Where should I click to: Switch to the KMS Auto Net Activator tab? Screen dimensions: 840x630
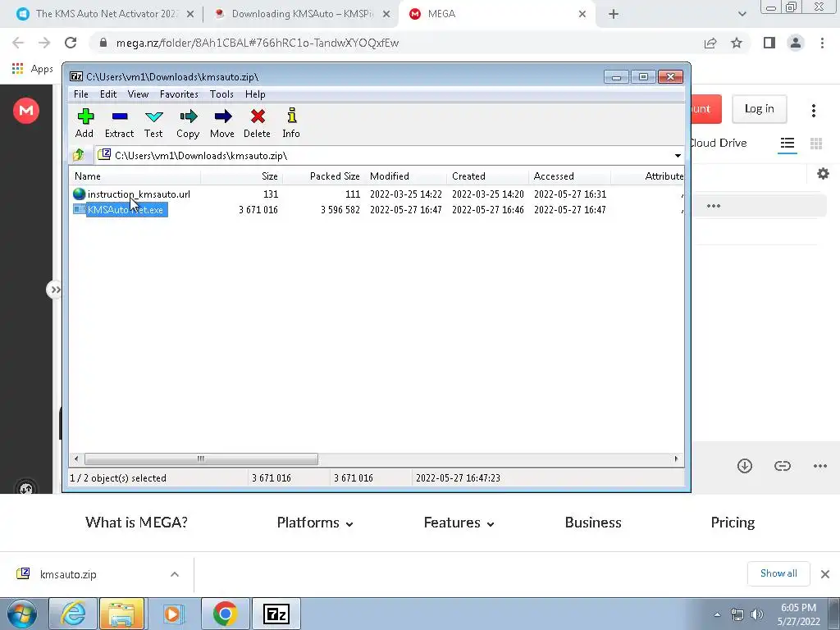106,14
